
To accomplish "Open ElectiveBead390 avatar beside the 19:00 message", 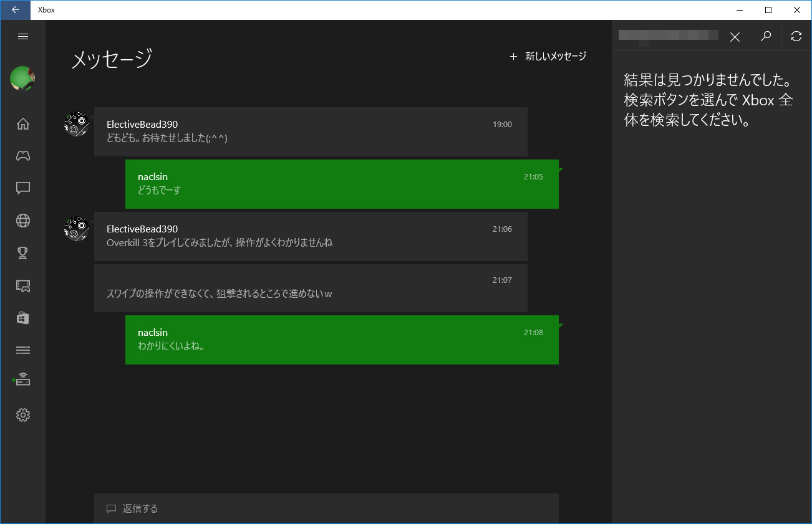I will (x=76, y=124).
